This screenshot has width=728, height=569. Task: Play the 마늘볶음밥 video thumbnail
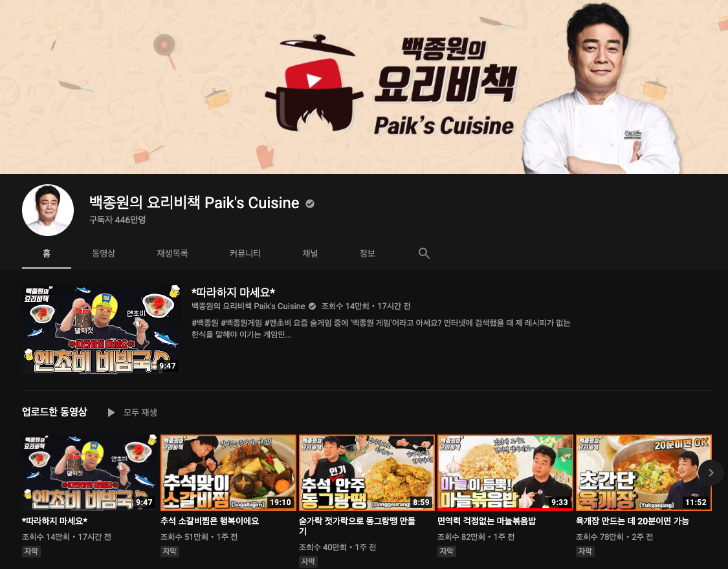505,473
